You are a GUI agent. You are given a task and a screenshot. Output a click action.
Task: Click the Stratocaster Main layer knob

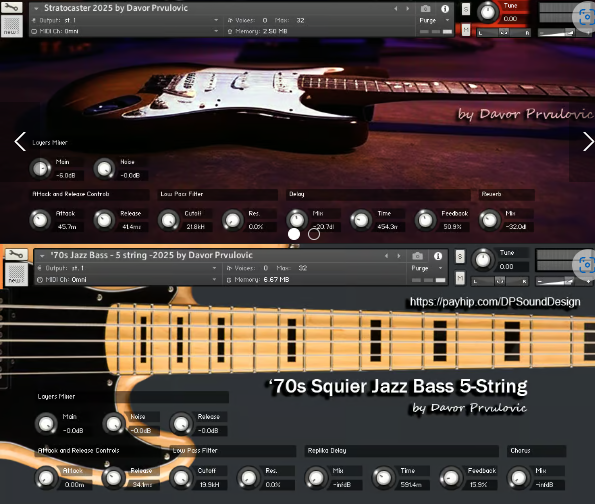click(40, 169)
